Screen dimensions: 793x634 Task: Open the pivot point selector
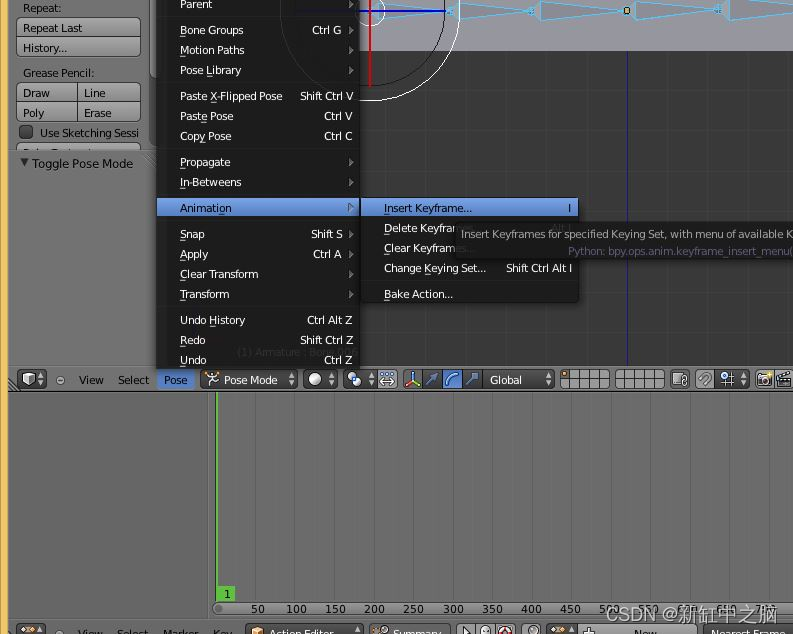360,379
